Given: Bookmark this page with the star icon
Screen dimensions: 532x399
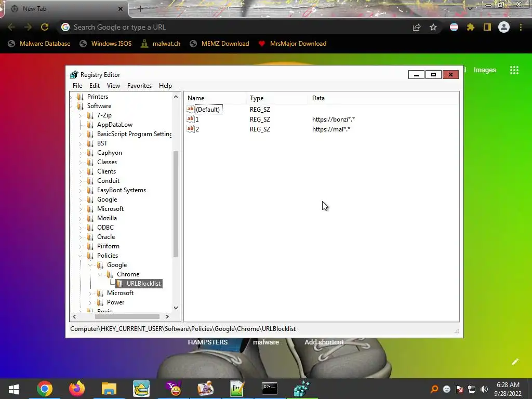Looking at the screenshot, I should pos(433,27).
